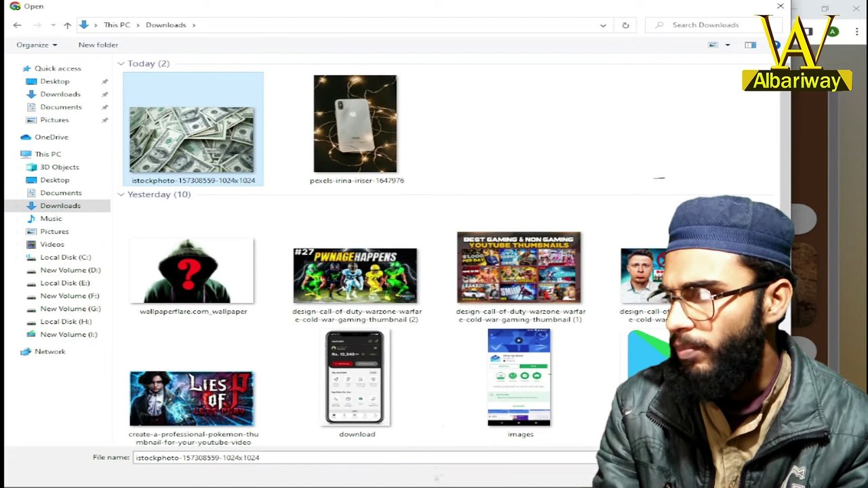Select Pwnage Happens thumbnail (2) file
This screenshot has width=868, height=488.
[x=355, y=275]
